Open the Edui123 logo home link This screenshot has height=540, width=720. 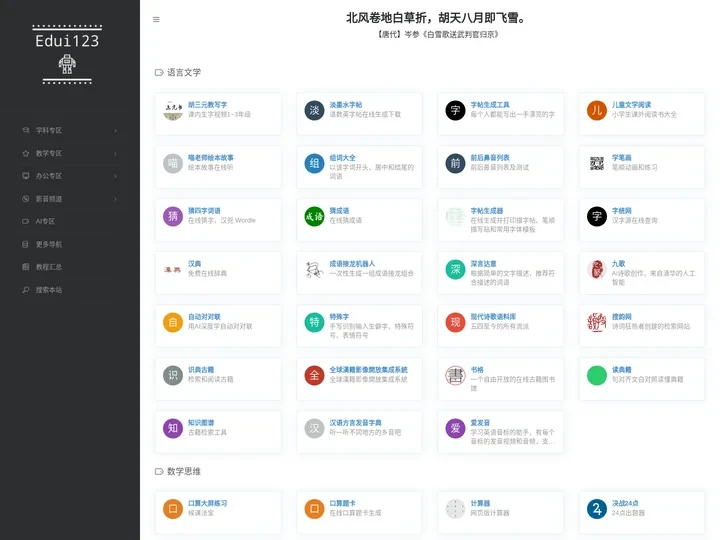[x=67, y=54]
